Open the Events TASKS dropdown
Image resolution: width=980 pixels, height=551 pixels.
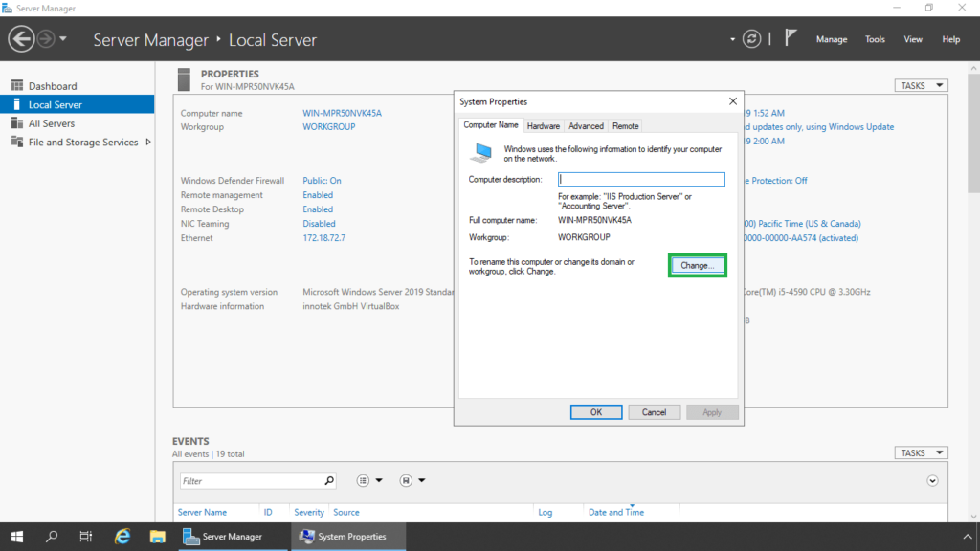tap(922, 452)
